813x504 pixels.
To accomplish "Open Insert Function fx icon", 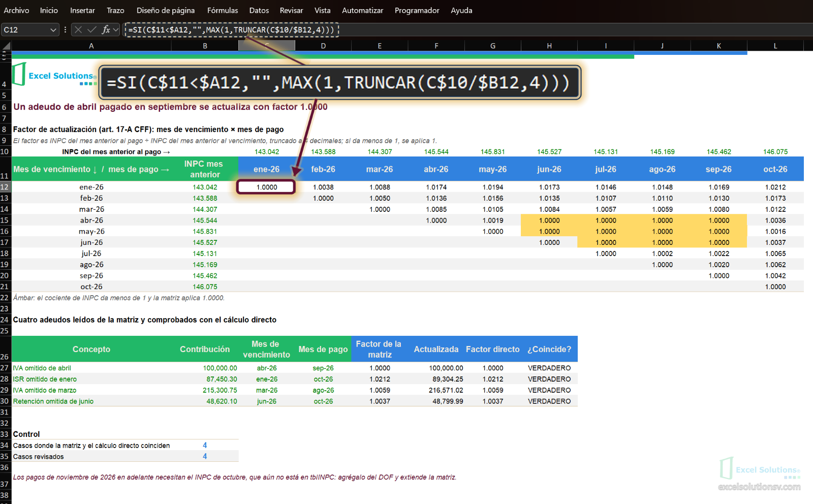I will click(x=106, y=29).
